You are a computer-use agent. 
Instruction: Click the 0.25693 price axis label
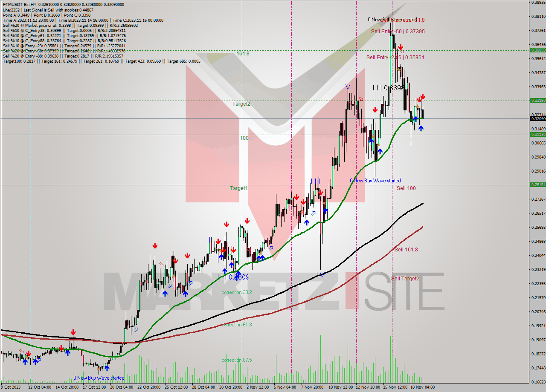538,227
